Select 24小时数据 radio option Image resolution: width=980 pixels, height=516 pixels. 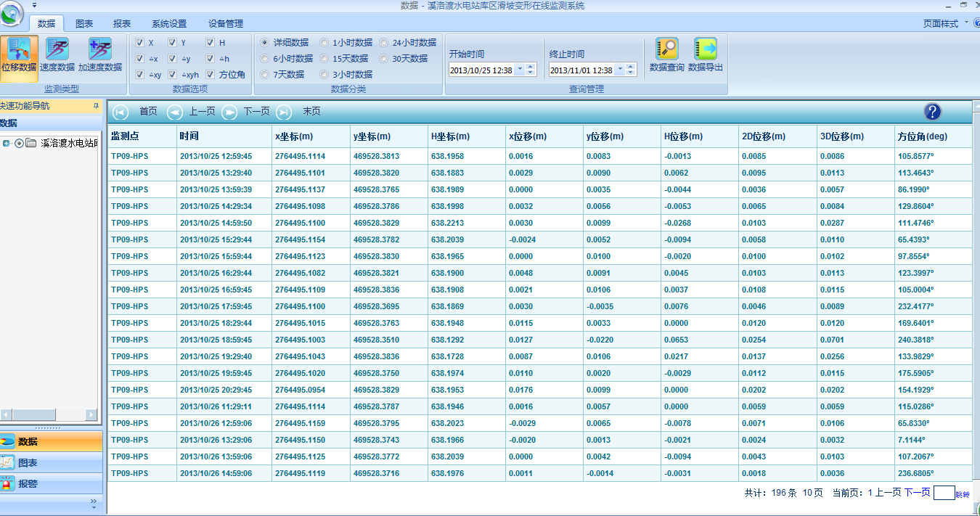[x=384, y=43]
